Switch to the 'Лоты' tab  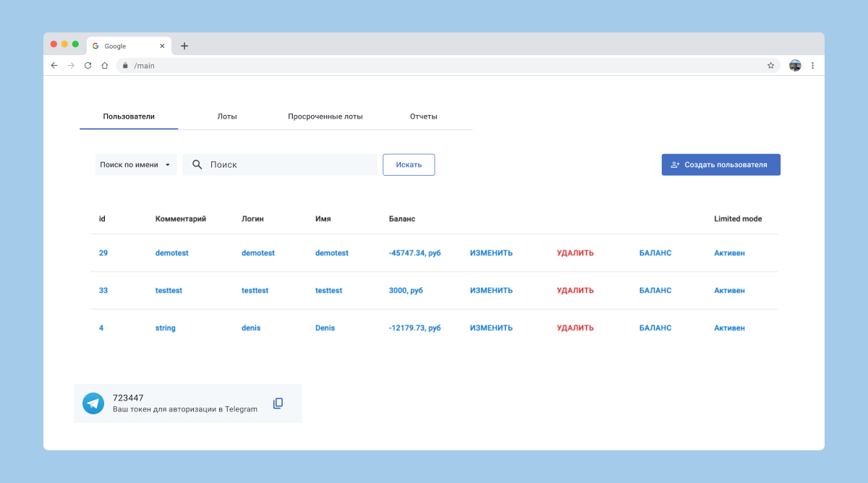pyautogui.click(x=227, y=116)
